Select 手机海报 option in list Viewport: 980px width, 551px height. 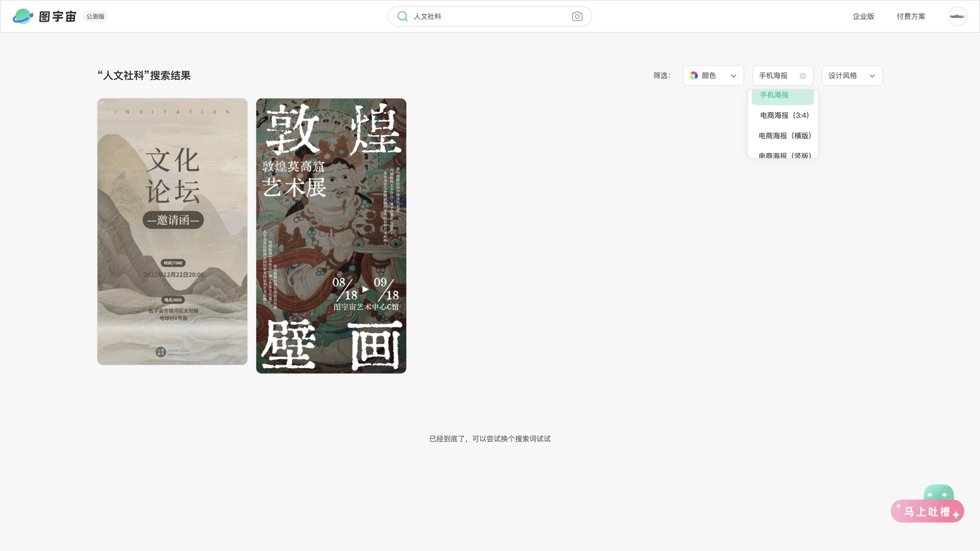pos(783,96)
